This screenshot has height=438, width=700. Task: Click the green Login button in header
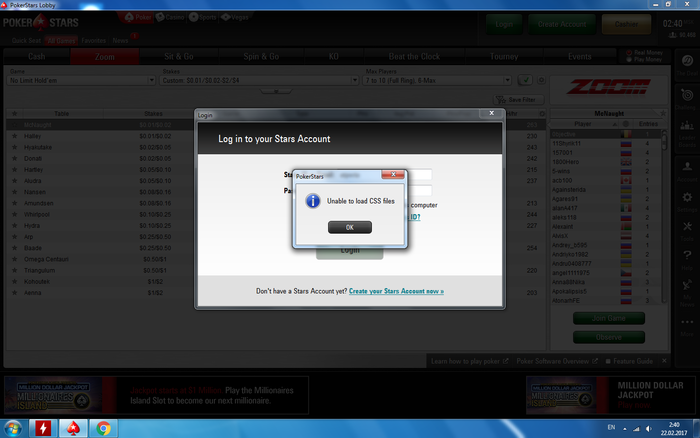click(x=504, y=24)
